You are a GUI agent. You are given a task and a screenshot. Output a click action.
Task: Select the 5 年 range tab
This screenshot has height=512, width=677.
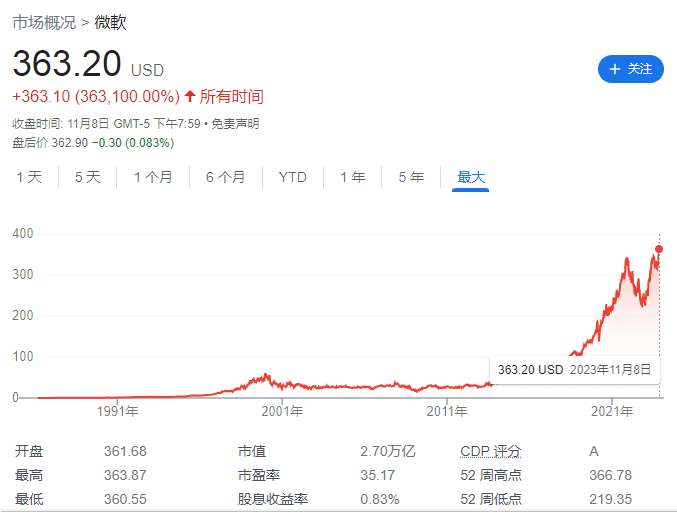click(x=411, y=177)
